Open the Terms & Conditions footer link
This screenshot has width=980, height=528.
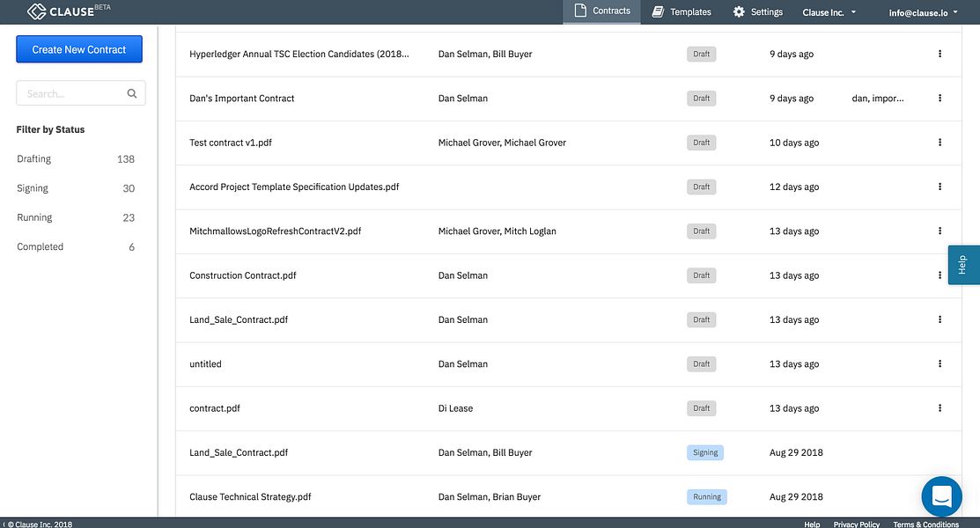(x=925, y=524)
